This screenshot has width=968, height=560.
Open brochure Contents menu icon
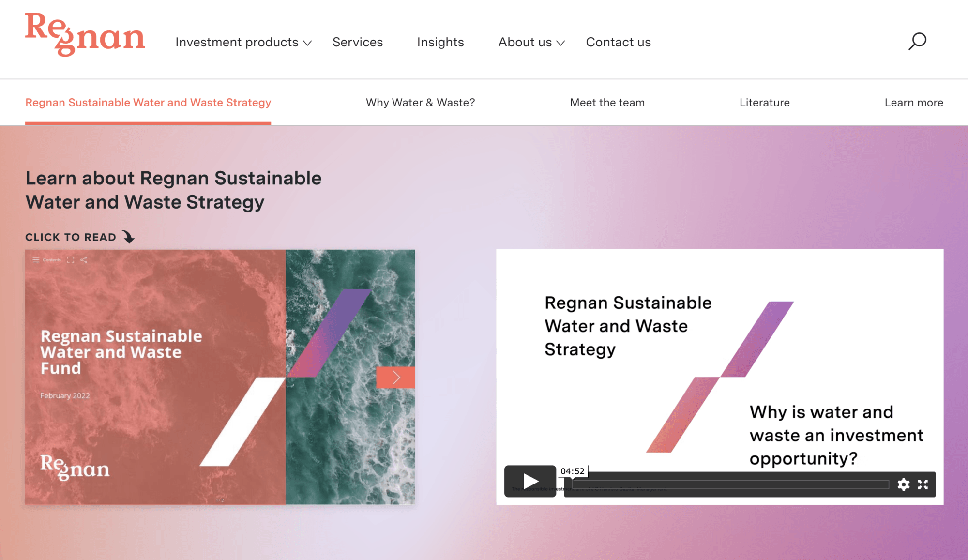(x=36, y=260)
